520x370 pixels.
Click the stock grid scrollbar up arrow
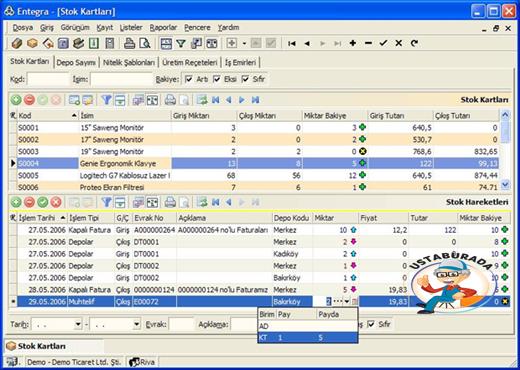[x=505, y=115]
